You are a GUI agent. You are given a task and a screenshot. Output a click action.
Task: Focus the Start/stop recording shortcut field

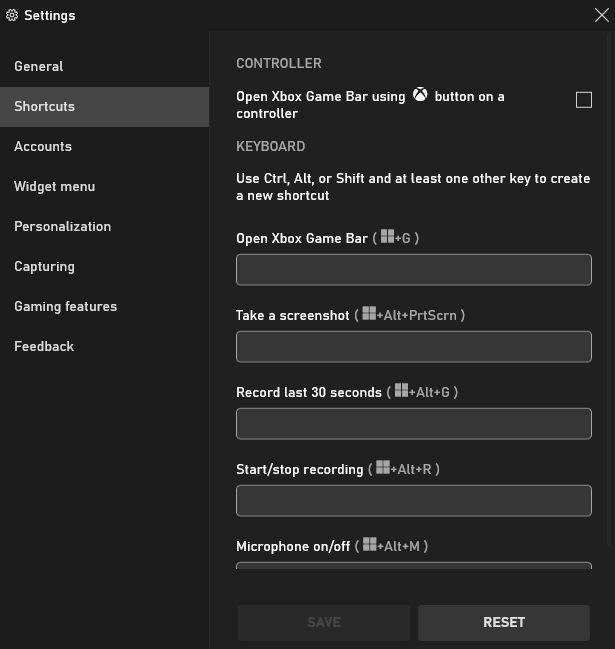pyautogui.click(x=414, y=500)
